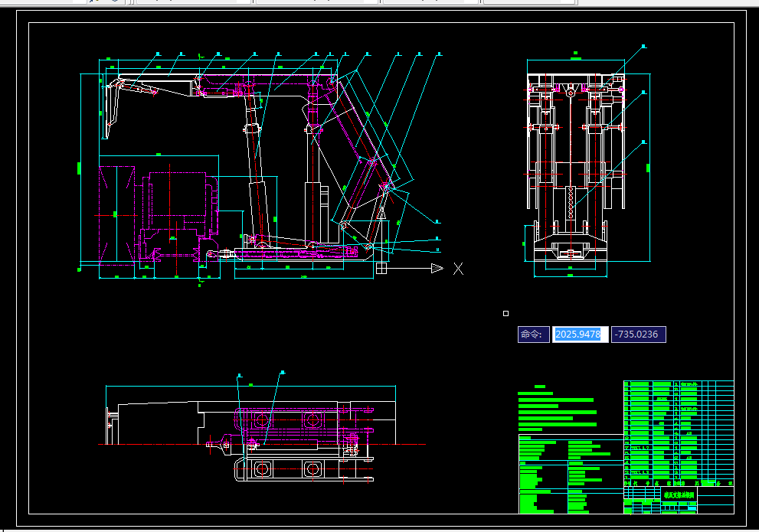The image size is (759, 532).
Task: Click the parts list table above the title block
Action: tap(679, 433)
